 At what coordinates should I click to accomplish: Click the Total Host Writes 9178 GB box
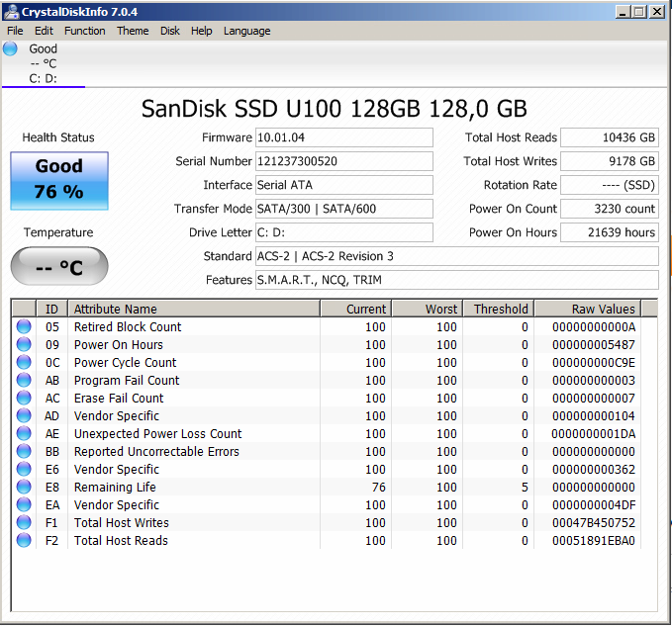610,161
